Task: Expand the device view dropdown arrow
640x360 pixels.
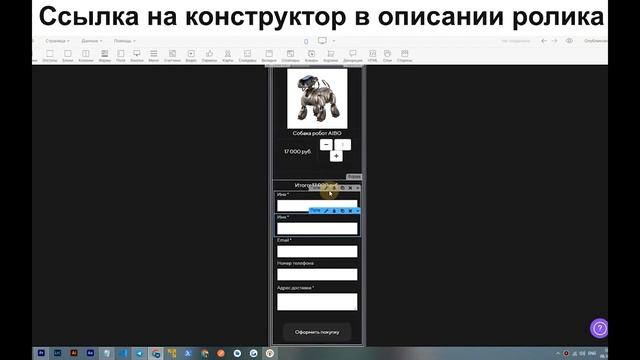Action: point(334,41)
